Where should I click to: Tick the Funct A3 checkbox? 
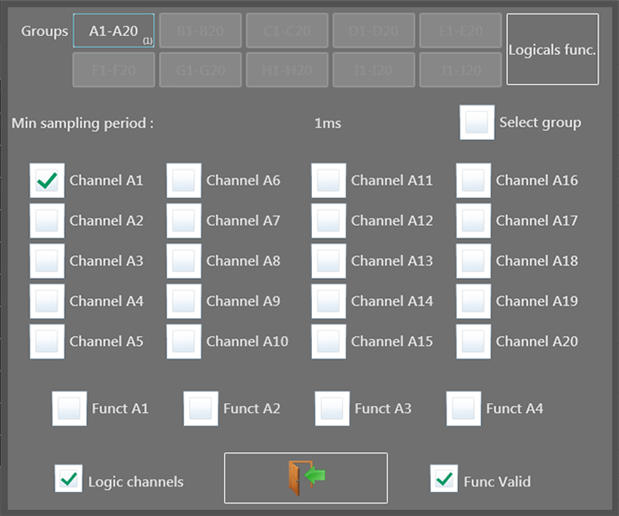[x=332, y=408]
